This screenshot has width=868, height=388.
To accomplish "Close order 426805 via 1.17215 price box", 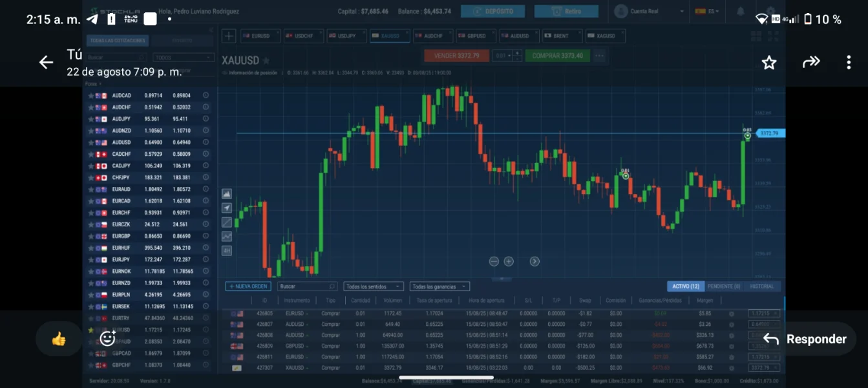I will tap(764, 314).
